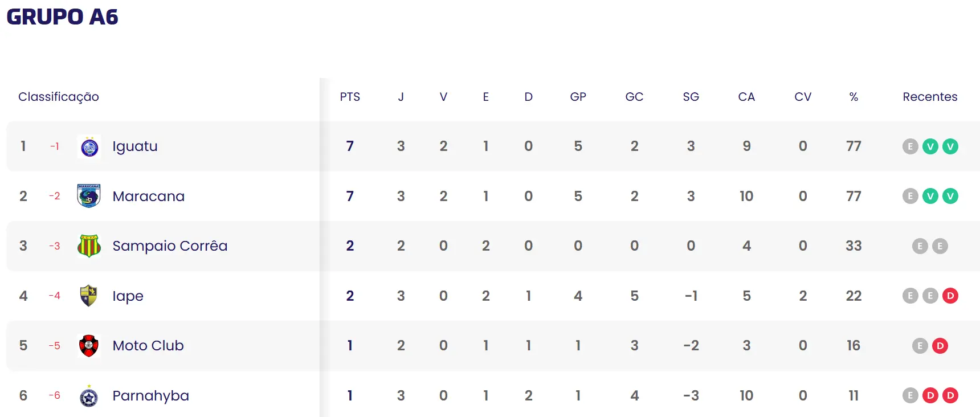This screenshot has height=417, width=980.
Task: Click the Recentes column header
Action: (x=930, y=97)
